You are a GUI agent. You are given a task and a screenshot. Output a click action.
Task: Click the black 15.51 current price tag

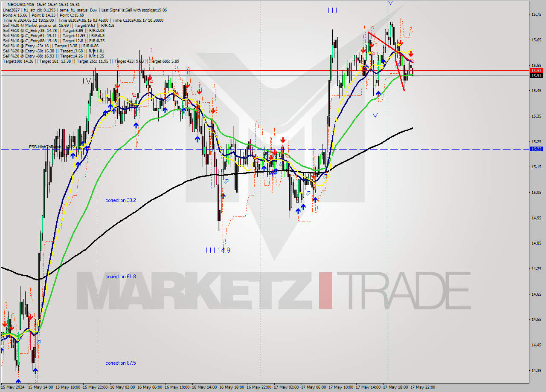point(536,75)
